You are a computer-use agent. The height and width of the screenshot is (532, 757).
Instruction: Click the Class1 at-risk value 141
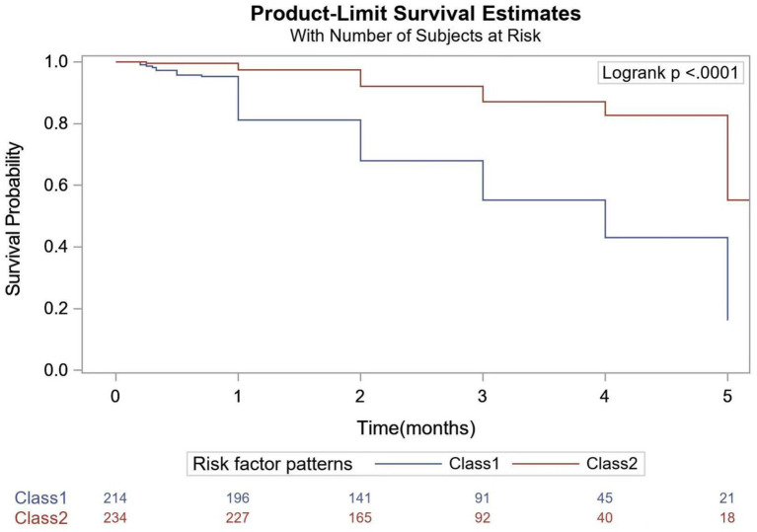pyautogui.click(x=359, y=497)
